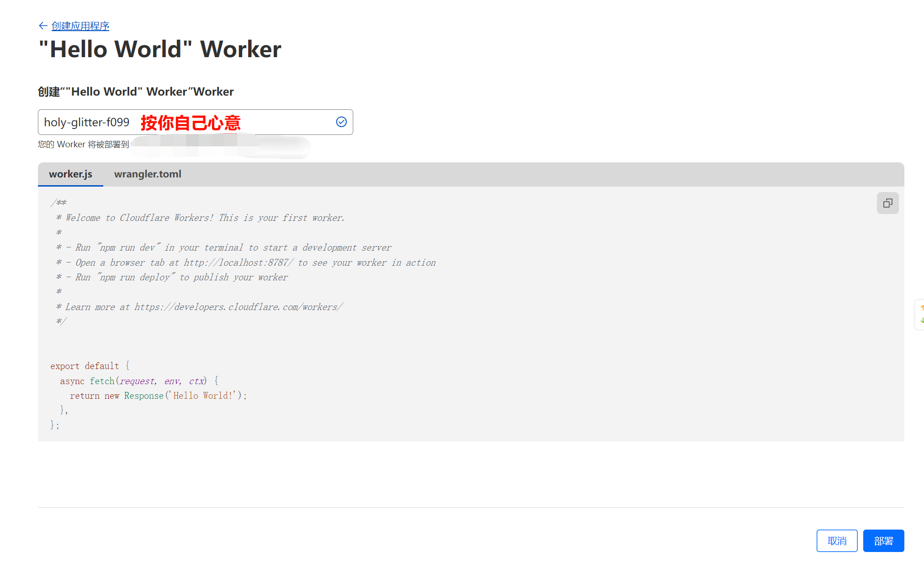Open the 创建应用程序 back link
This screenshot has height=568, width=924.
click(80, 26)
